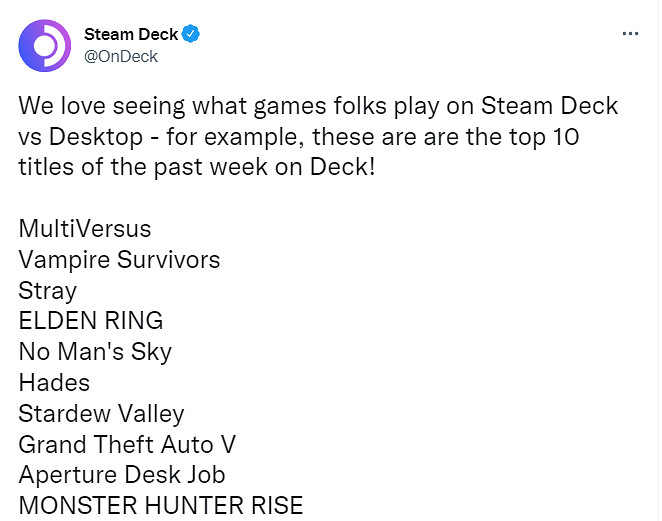Image resolution: width=662 pixels, height=521 pixels.
Task: Open the tweet's three-dot more menu
Action: 630,34
